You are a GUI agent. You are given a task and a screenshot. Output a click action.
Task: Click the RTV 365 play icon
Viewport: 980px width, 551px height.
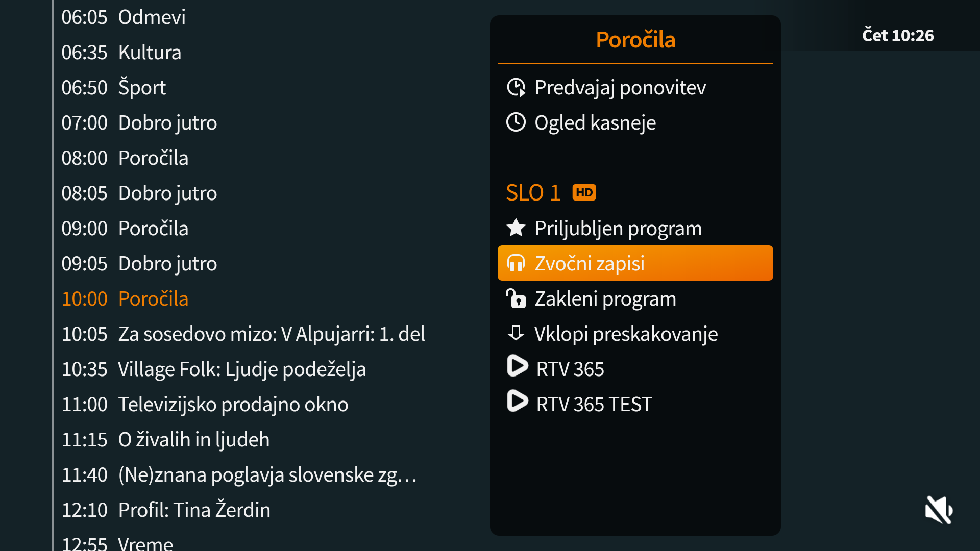pyautogui.click(x=517, y=366)
